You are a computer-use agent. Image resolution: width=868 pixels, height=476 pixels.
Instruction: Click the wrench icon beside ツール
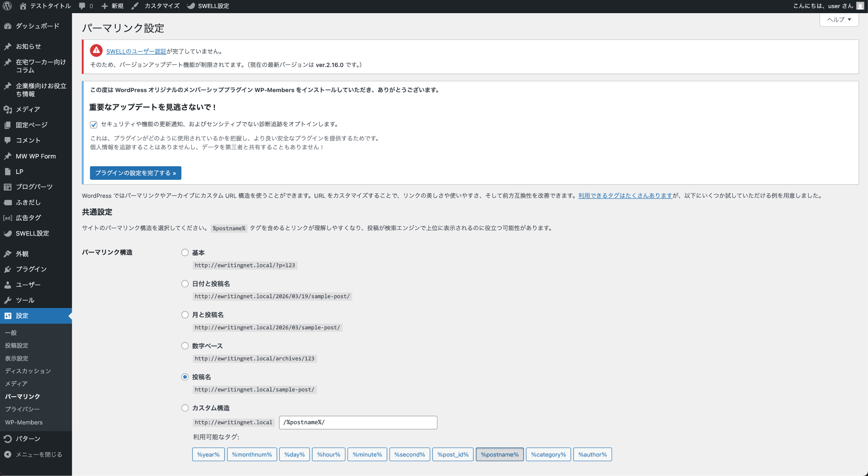(8, 300)
